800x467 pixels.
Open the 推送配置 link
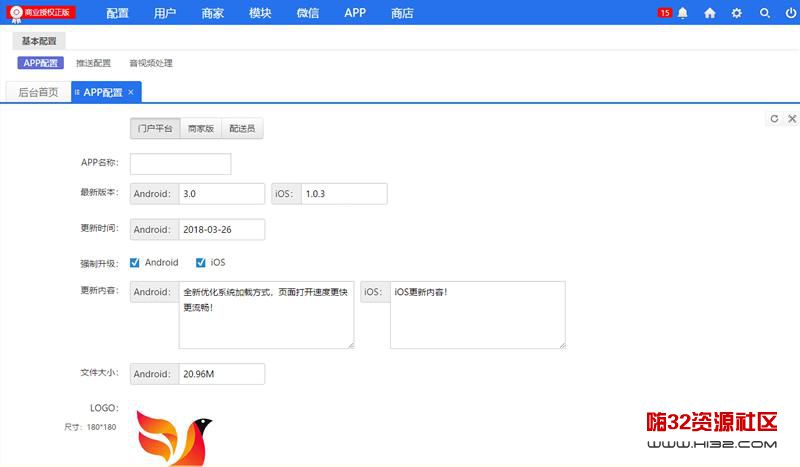(x=94, y=63)
